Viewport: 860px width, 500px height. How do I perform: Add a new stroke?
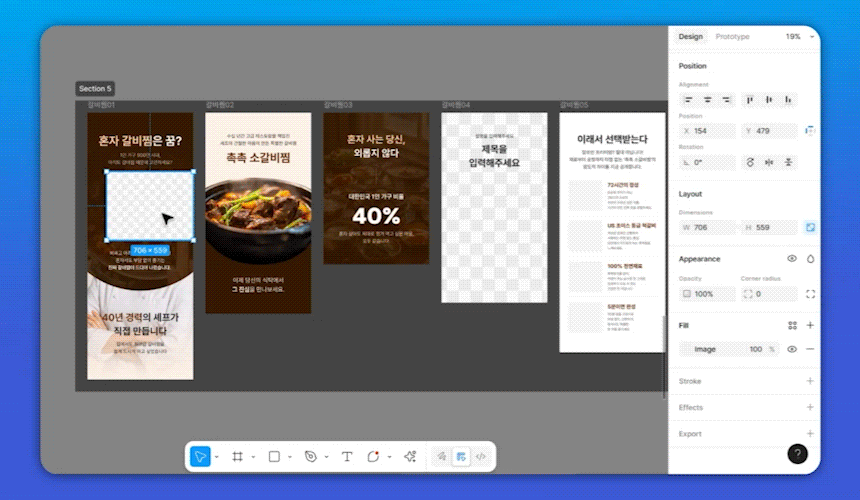[810, 381]
